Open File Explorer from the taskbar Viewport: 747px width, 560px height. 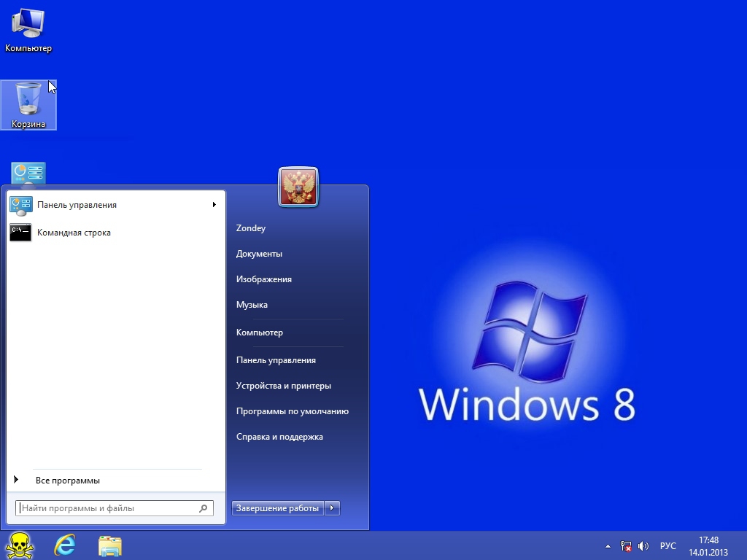(110, 545)
